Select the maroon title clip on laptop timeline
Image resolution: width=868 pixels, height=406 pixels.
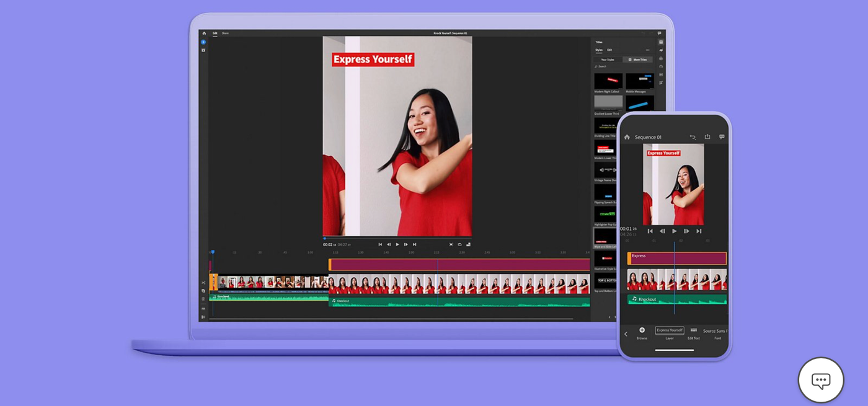[459, 265]
